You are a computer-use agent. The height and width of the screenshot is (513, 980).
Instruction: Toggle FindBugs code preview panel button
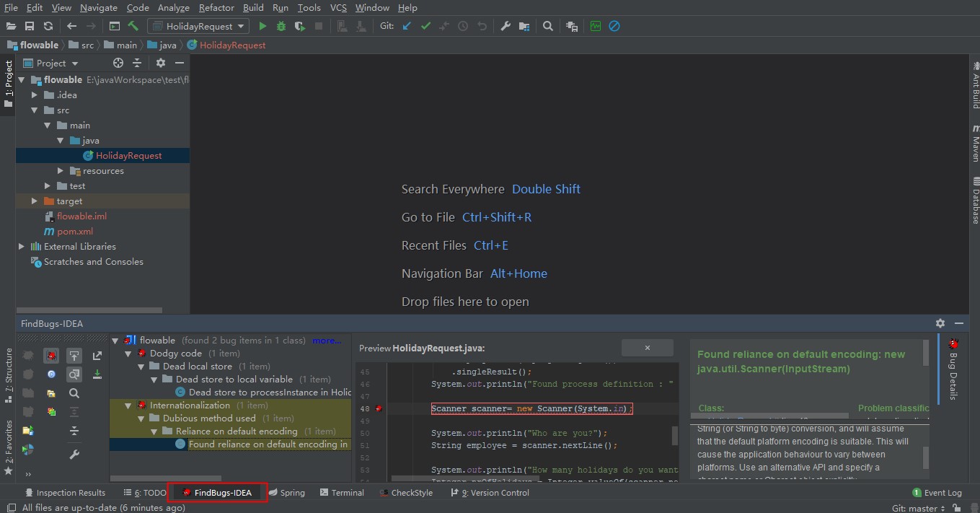click(74, 374)
